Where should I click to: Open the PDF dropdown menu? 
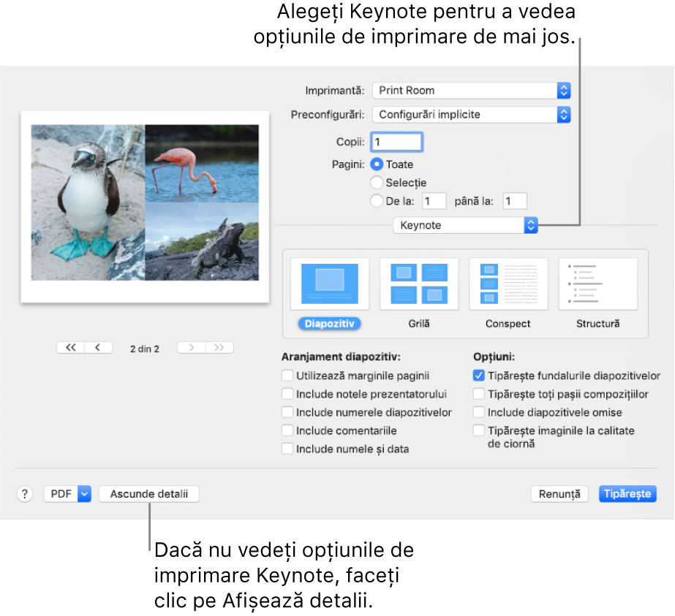(x=67, y=493)
